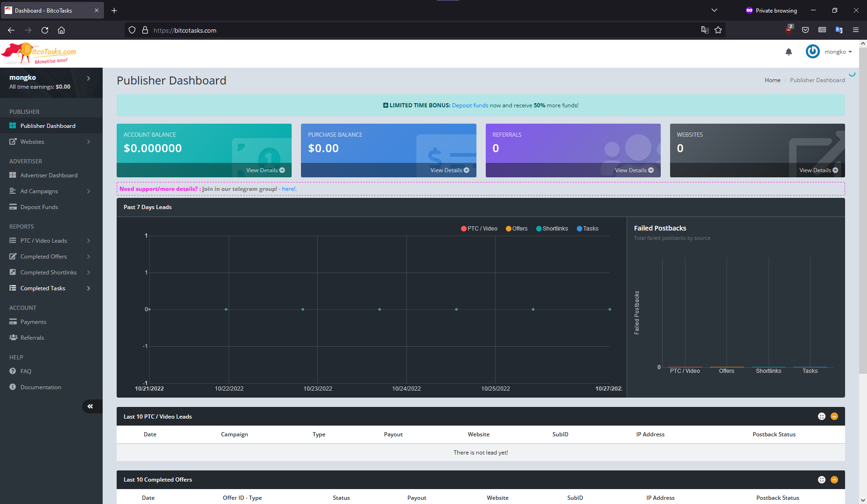Open the Advertiser Dashboard in the sidebar

click(x=49, y=175)
